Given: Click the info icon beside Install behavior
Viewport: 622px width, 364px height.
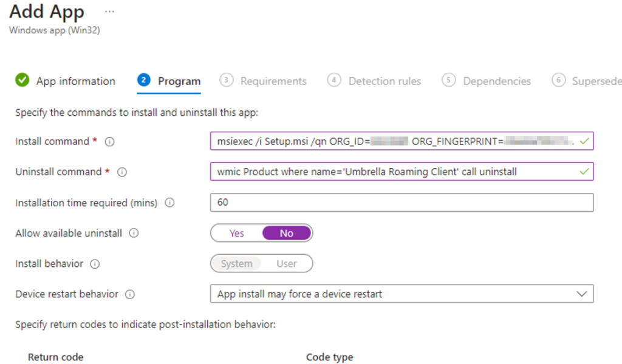Looking at the screenshot, I should point(95,264).
